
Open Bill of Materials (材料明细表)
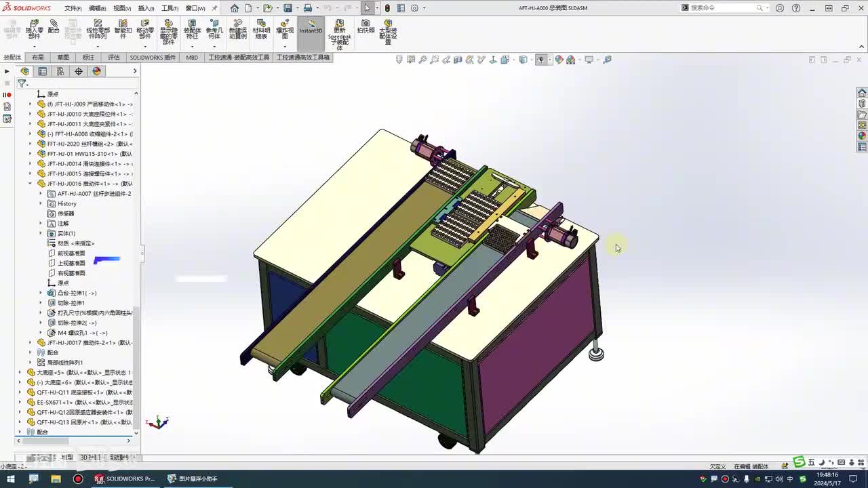[x=261, y=30]
